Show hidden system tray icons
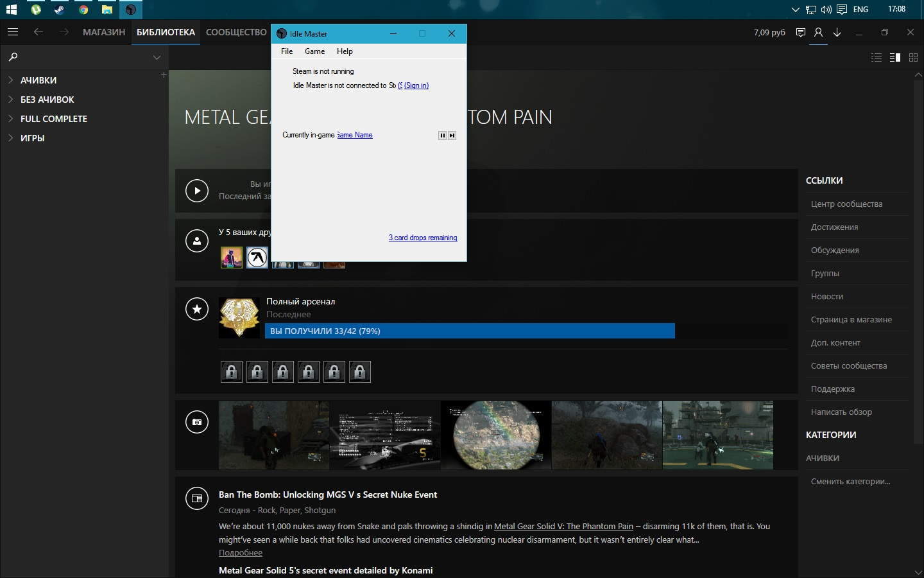Screen dimensions: 924x578 pos(796,10)
